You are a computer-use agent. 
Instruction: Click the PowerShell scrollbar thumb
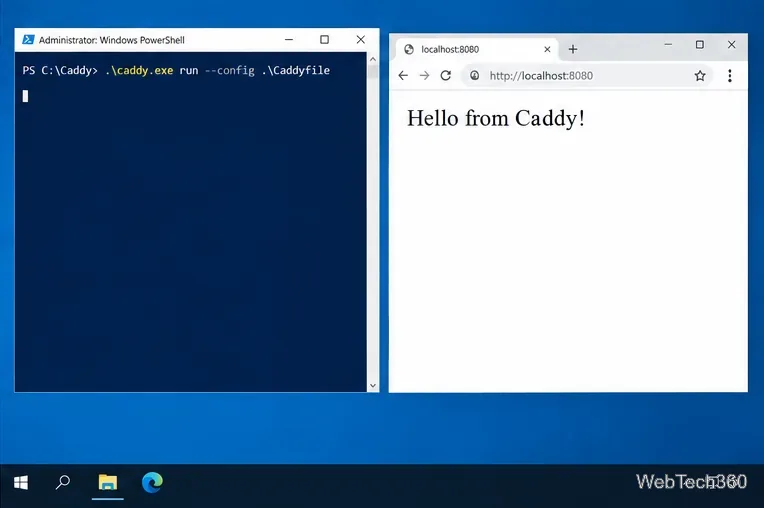point(373,72)
